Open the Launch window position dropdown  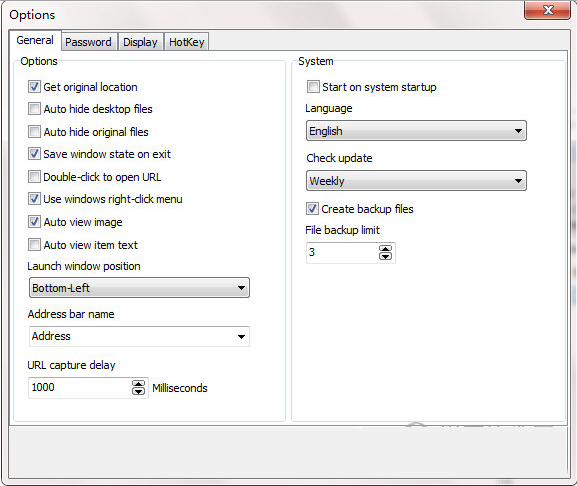139,288
